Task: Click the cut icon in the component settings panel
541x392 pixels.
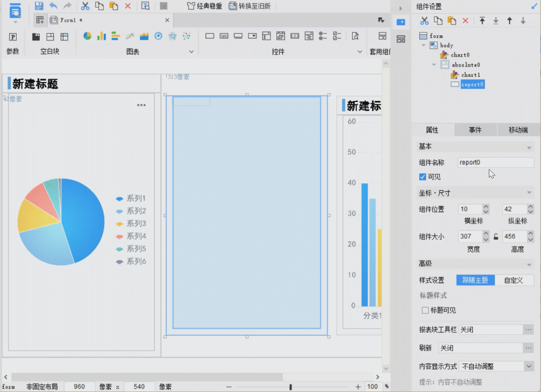Action: 424,21
